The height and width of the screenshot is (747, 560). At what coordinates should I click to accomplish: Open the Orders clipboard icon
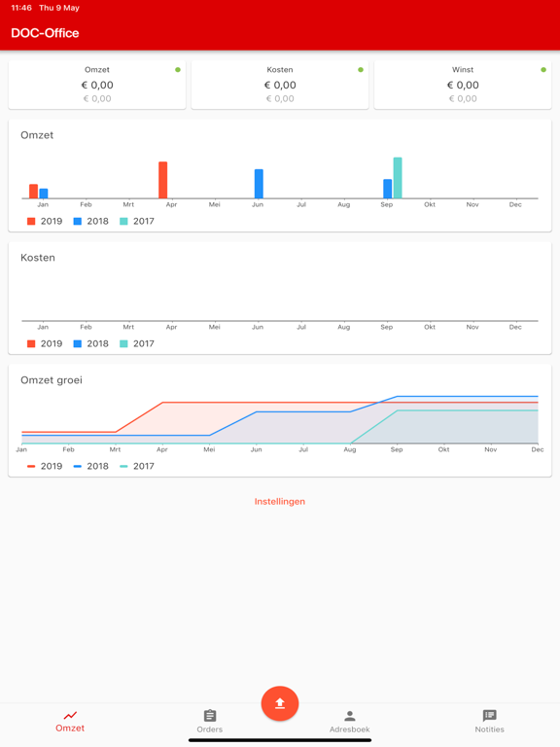point(210,716)
